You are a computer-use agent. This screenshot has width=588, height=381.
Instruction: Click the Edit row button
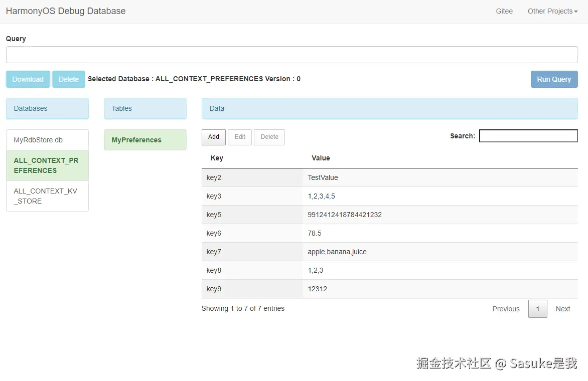click(x=240, y=137)
